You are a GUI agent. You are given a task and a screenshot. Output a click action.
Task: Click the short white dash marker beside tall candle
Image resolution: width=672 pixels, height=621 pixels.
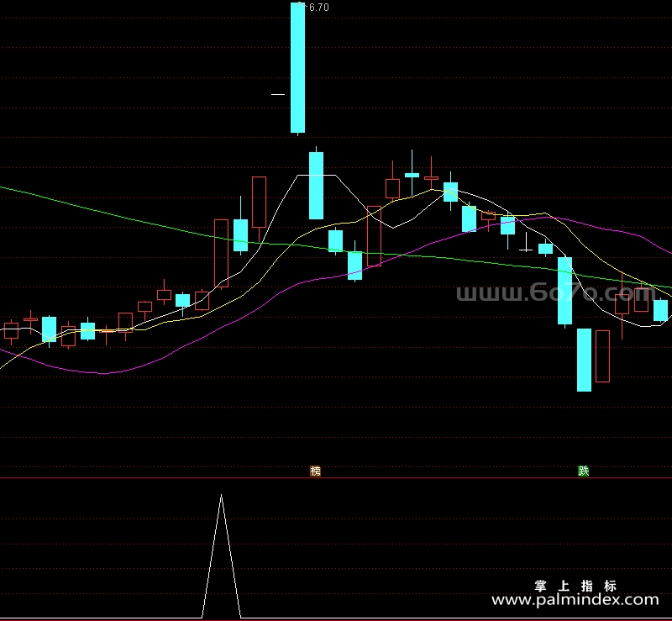(278, 94)
